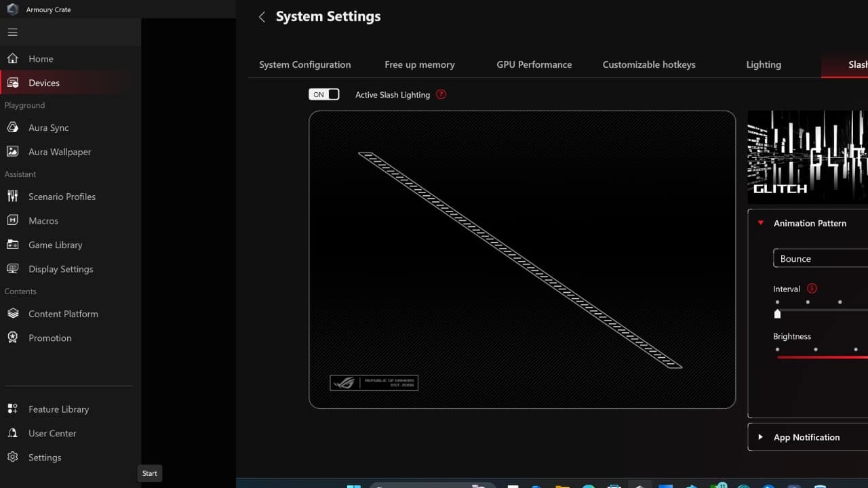Go back using the arrow button
Viewport: 868px width, 488px height.
pos(262,17)
